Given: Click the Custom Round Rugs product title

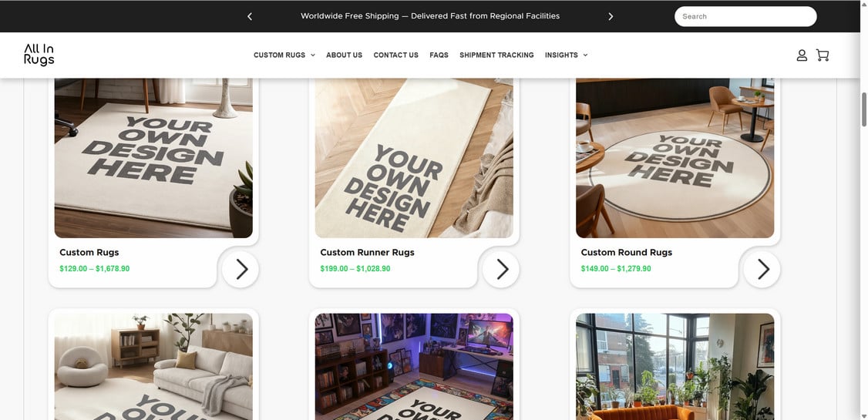Looking at the screenshot, I should click(x=626, y=252).
